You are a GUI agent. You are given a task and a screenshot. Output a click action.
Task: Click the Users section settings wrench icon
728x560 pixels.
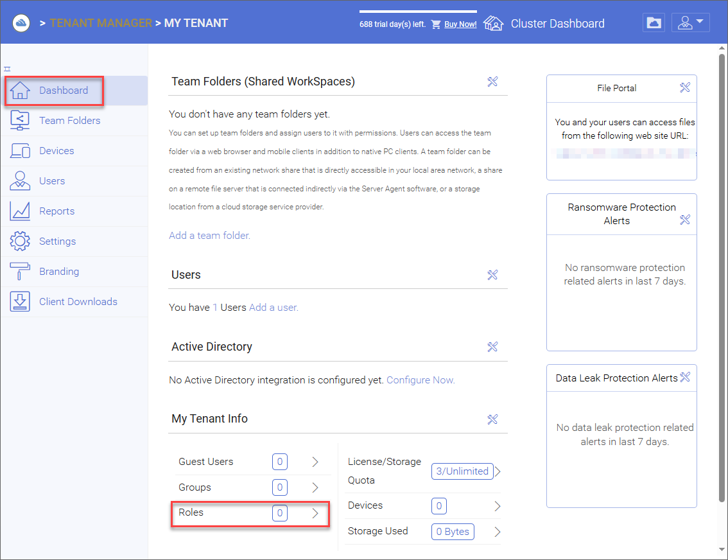pos(492,275)
